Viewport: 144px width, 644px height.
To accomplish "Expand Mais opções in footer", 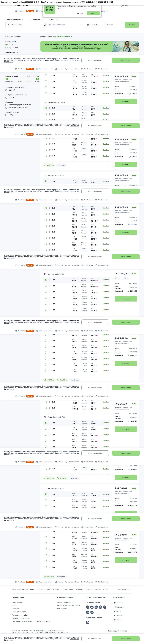I will coord(124,589).
